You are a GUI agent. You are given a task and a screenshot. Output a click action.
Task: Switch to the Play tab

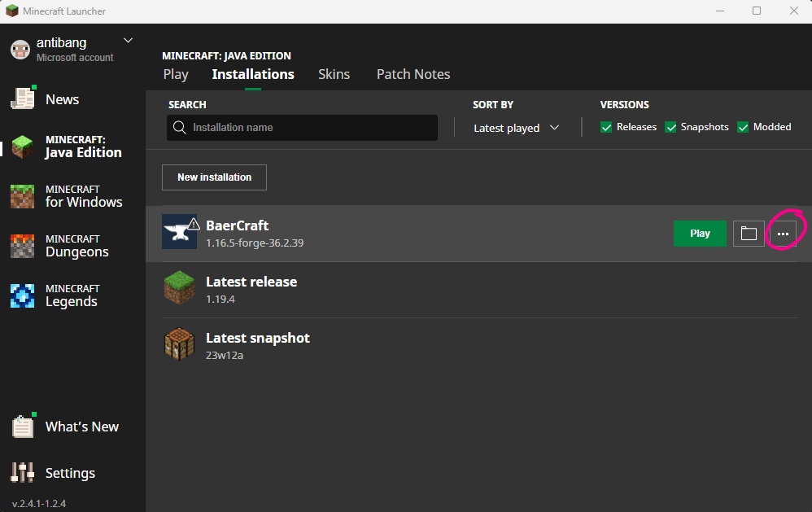point(176,75)
